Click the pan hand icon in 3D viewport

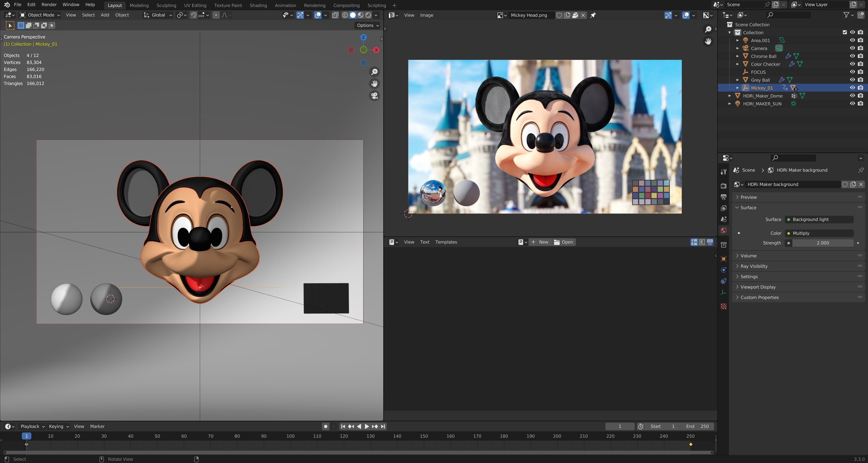click(374, 83)
